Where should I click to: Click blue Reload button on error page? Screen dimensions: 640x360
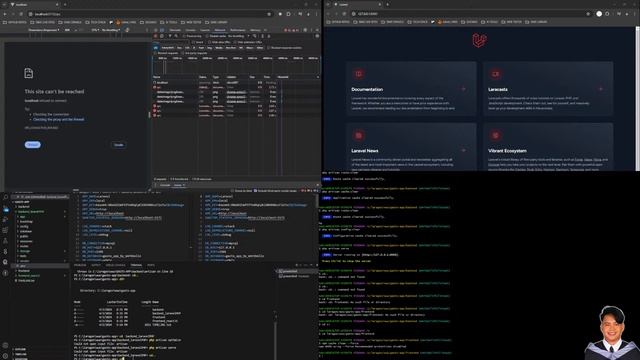tap(33, 144)
